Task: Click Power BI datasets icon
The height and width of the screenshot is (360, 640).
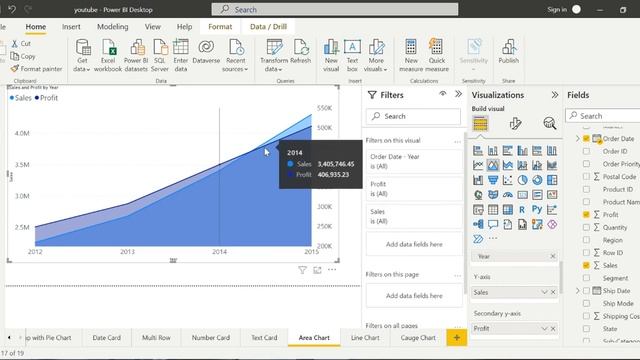Action: tap(137, 47)
